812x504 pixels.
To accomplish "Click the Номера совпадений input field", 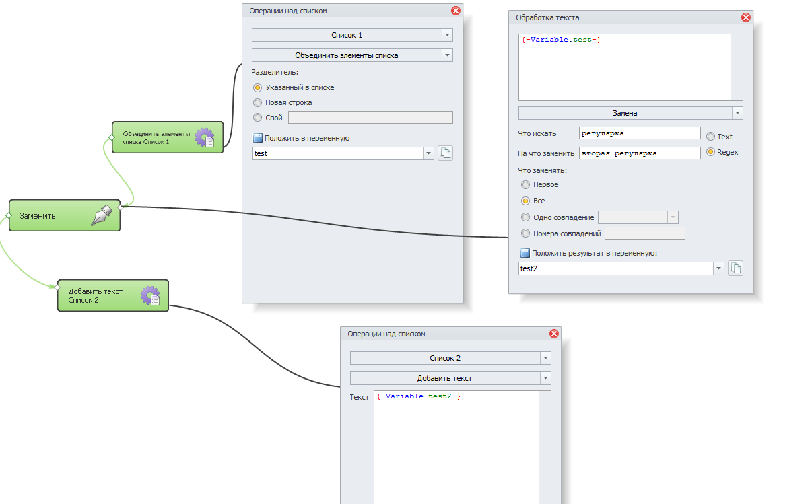I will 644,233.
